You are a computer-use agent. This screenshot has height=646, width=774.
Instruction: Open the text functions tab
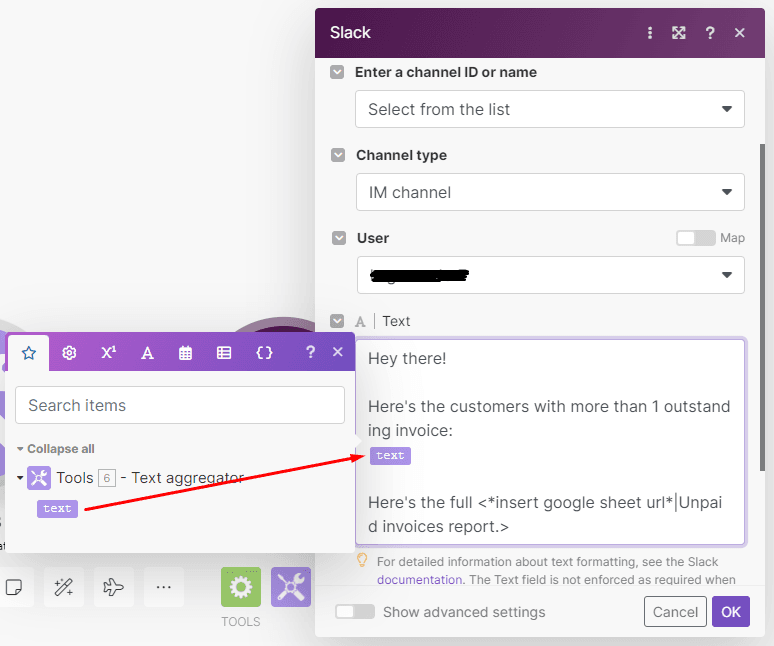click(x=147, y=352)
